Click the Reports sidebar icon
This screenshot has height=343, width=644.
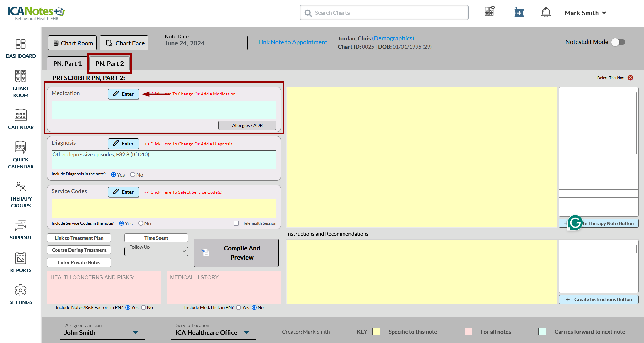20,262
